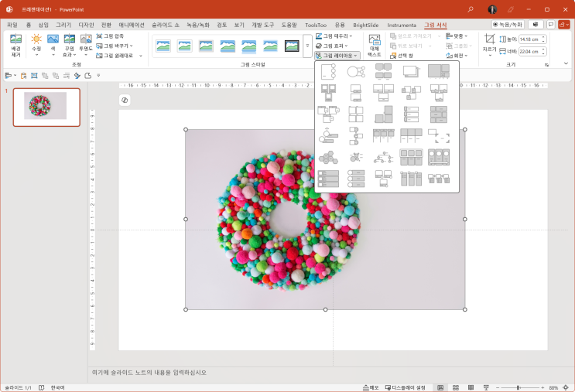
Task: Click the 녹음/녹화 record button at top right
Action: click(508, 25)
